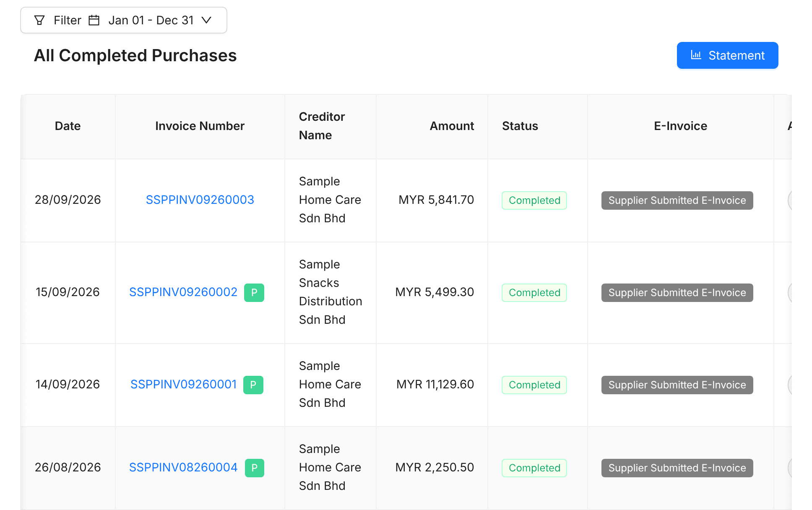This screenshot has width=812, height=510.
Task: Click the Filter label text
Action: pos(68,20)
